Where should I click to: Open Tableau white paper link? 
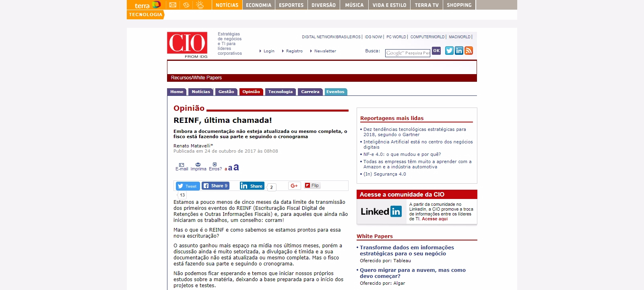407,251
